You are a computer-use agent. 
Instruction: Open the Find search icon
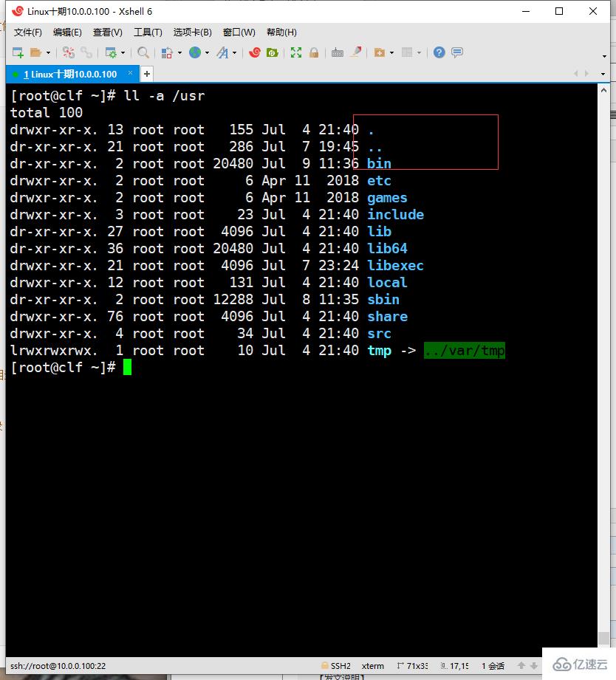tap(144, 53)
